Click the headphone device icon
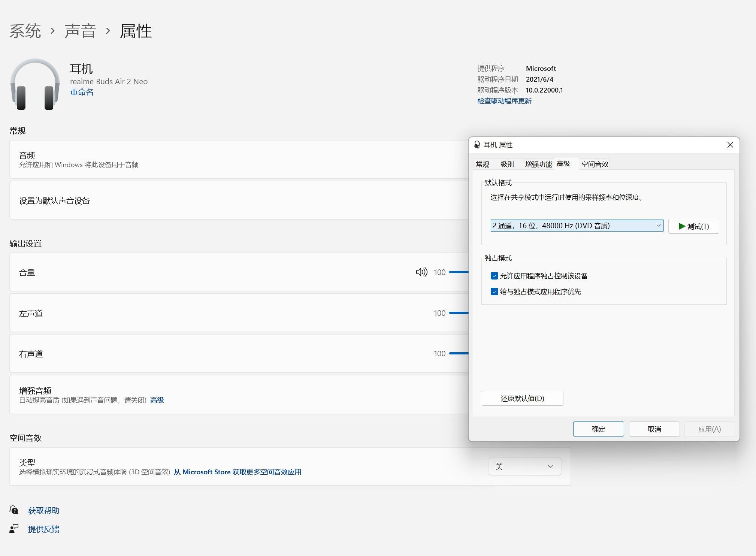The height and width of the screenshot is (556, 756). pos(35,84)
